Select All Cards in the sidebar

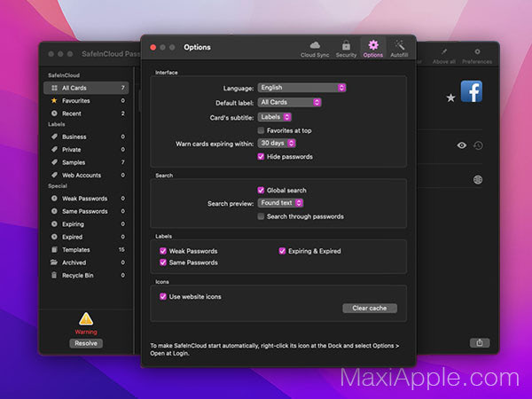(x=86, y=88)
